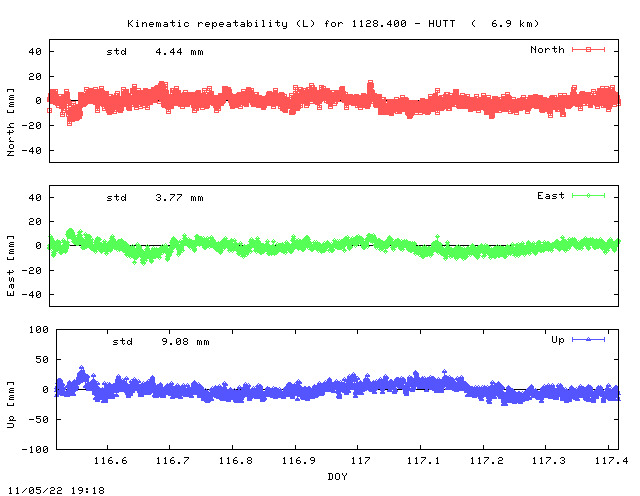Click the 'East [mm]' y-axis label
Screen dimensions: 640x496
coord(11,265)
